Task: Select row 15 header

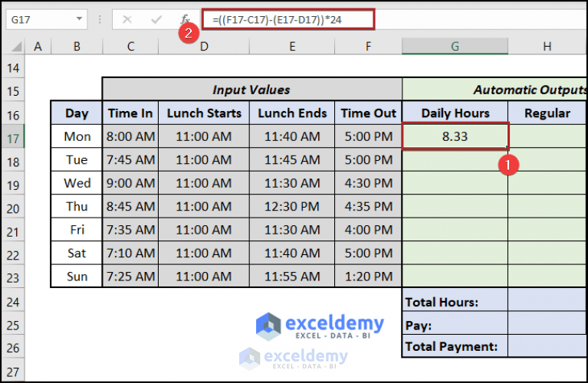Action: 13,91
